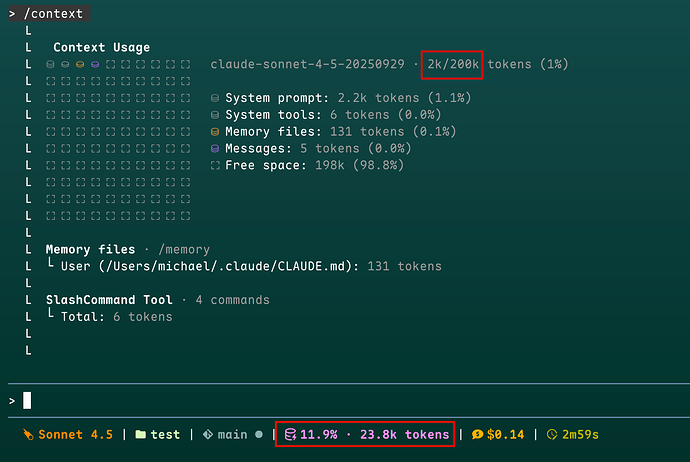Click Sonnet 4.5 label in status bar

(x=75, y=435)
